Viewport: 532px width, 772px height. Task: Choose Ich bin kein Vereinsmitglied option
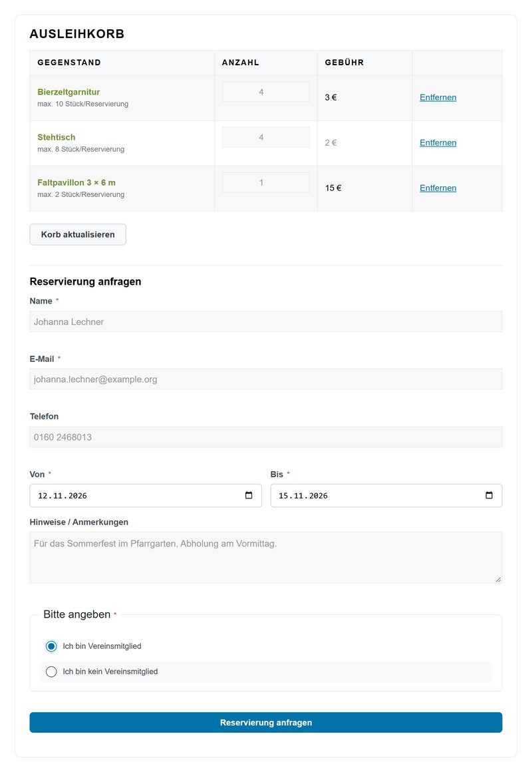(x=51, y=672)
